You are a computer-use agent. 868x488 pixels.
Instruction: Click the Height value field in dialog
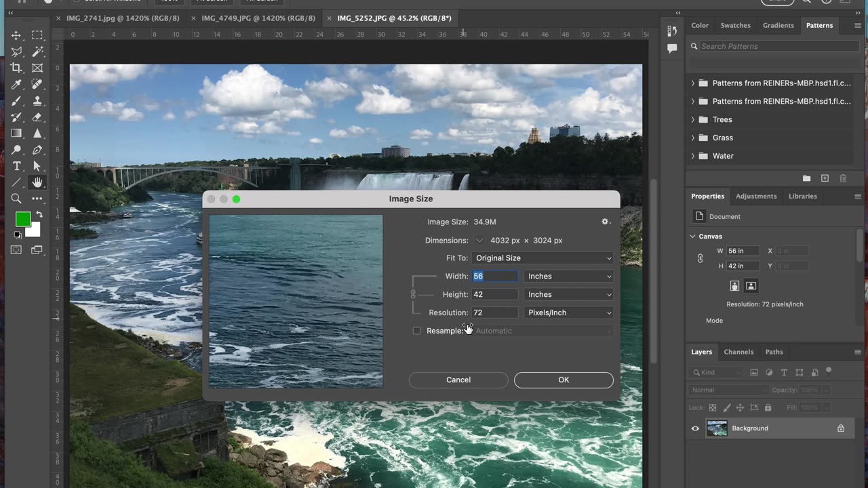495,295
